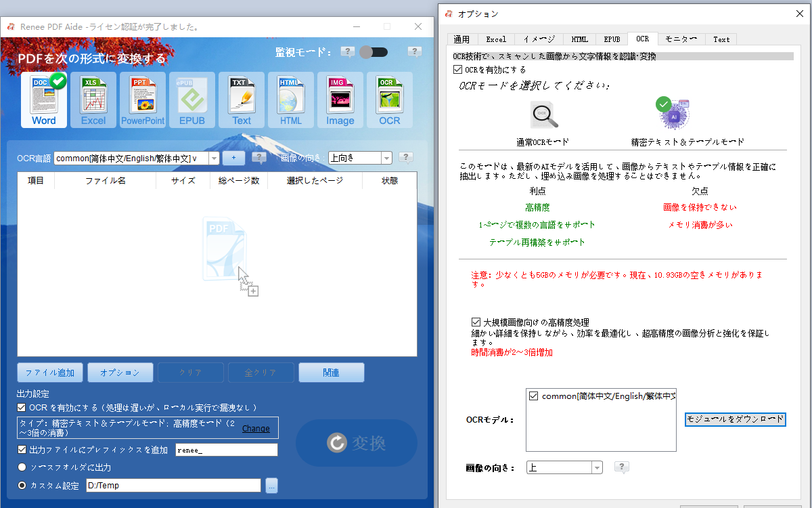
Task: Click the オプション window title icon
Action: pyautogui.click(x=449, y=14)
